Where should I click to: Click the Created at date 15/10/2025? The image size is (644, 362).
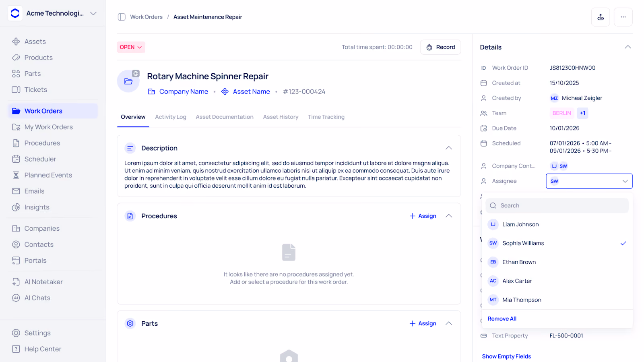(x=564, y=83)
